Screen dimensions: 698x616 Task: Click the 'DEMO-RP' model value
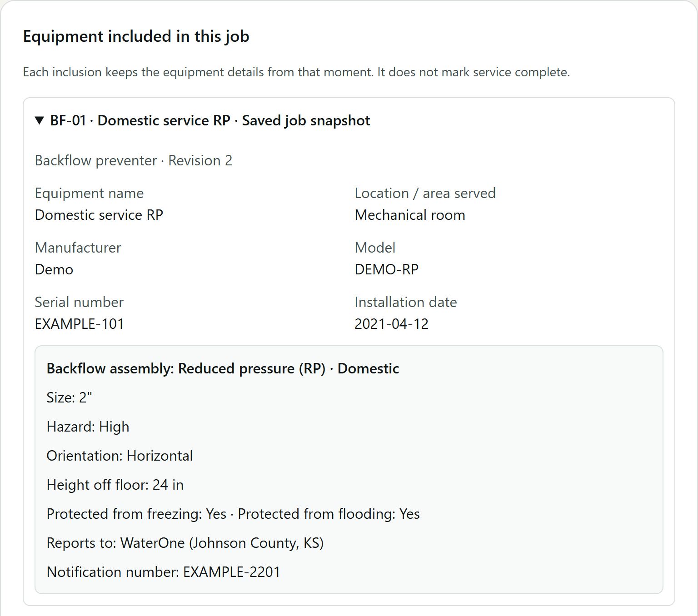[387, 269]
